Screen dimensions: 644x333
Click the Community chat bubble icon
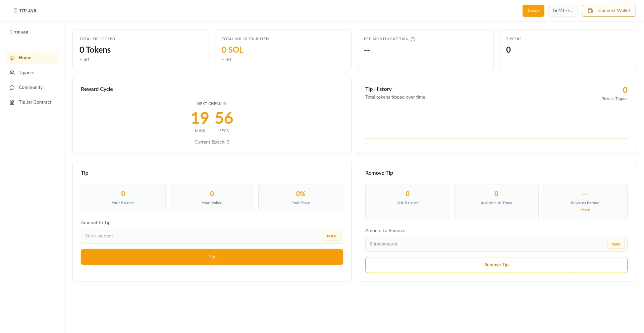(12, 88)
